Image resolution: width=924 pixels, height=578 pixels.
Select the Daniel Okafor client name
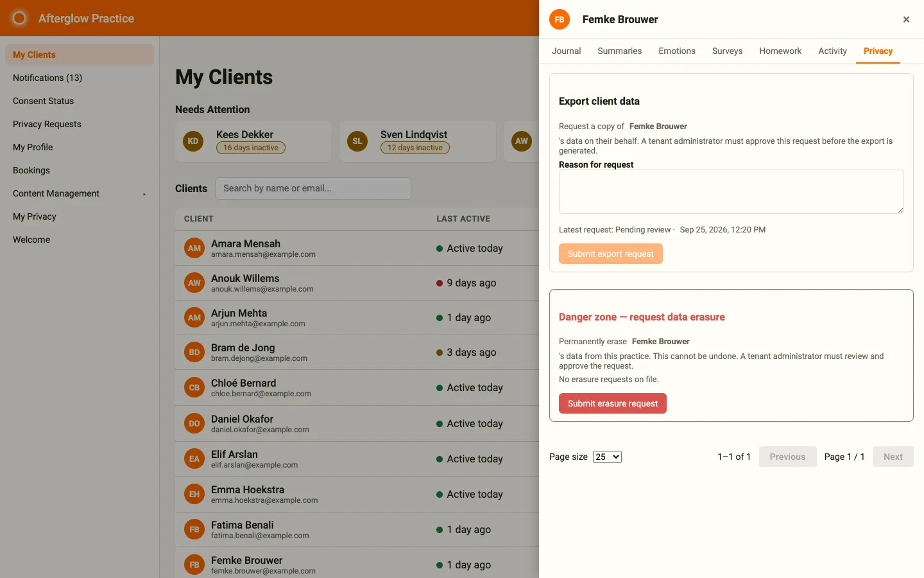pos(242,419)
